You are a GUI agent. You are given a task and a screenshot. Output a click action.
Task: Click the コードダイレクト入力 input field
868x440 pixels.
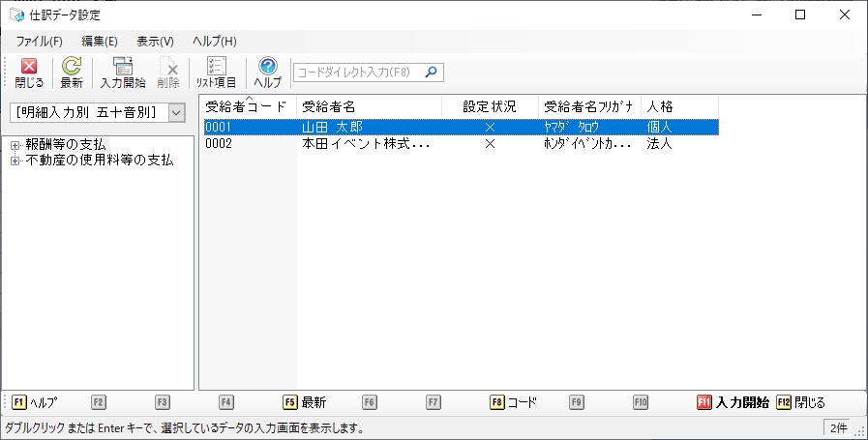[x=358, y=72]
